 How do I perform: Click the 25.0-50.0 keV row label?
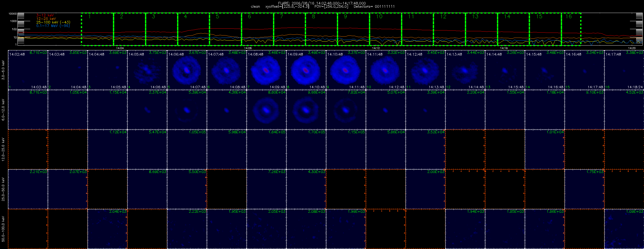pyautogui.click(x=3, y=189)
